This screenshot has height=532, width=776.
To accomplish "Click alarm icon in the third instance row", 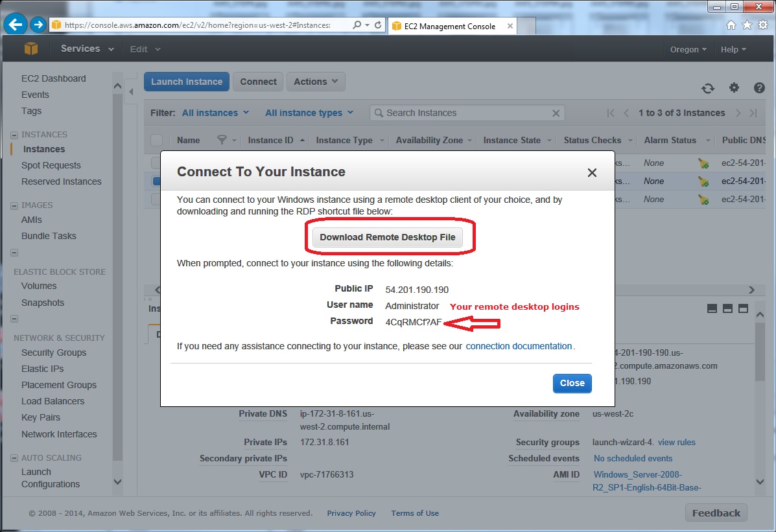I will (x=703, y=200).
